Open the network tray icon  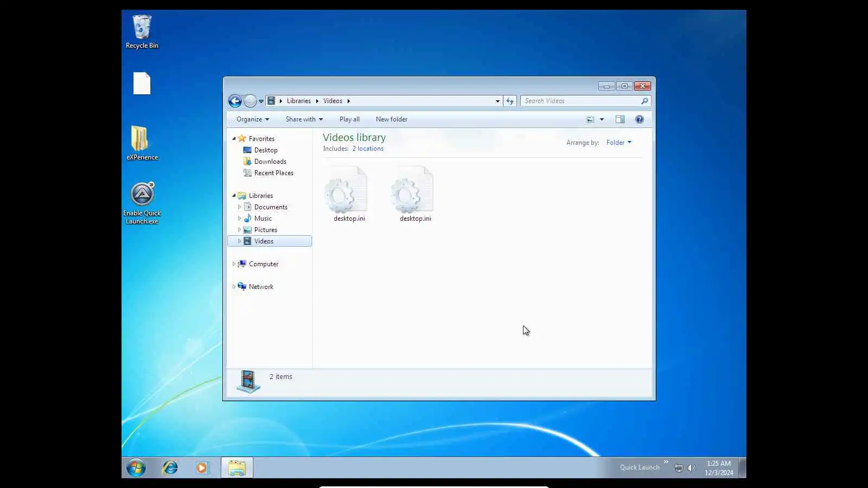pos(679,468)
